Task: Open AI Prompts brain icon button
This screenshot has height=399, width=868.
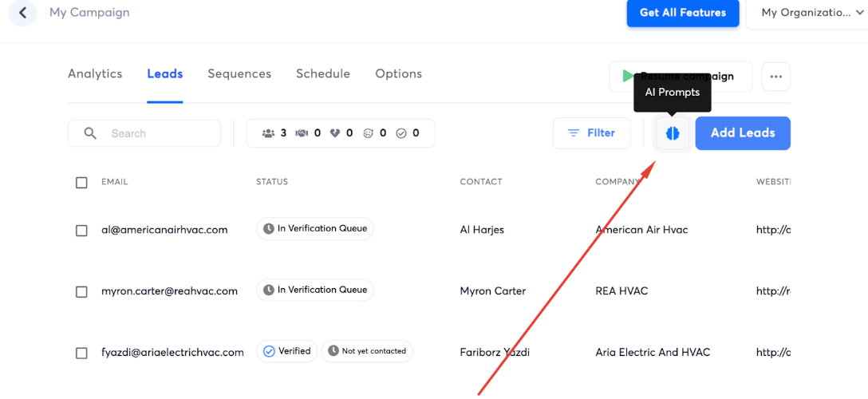Action: 673,133
